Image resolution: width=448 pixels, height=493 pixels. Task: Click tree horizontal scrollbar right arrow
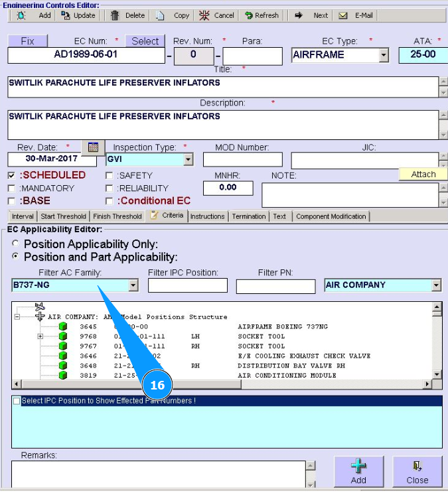coord(427,384)
